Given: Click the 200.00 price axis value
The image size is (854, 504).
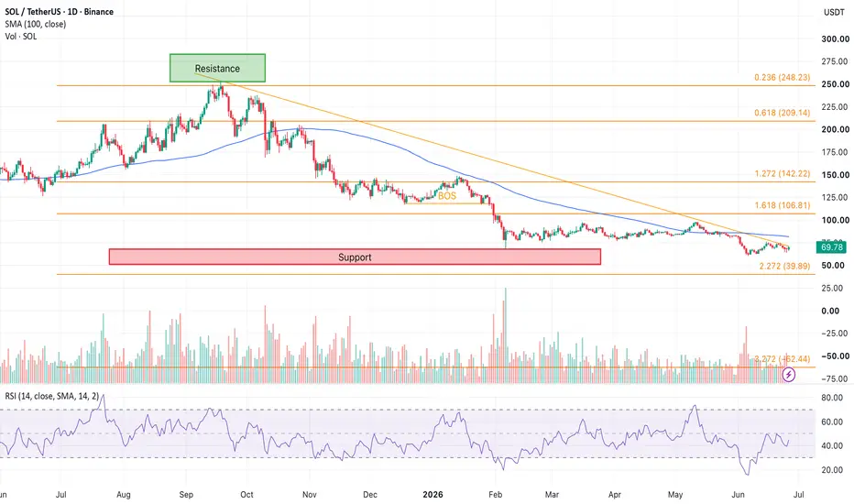Looking at the screenshot, I should point(835,129).
